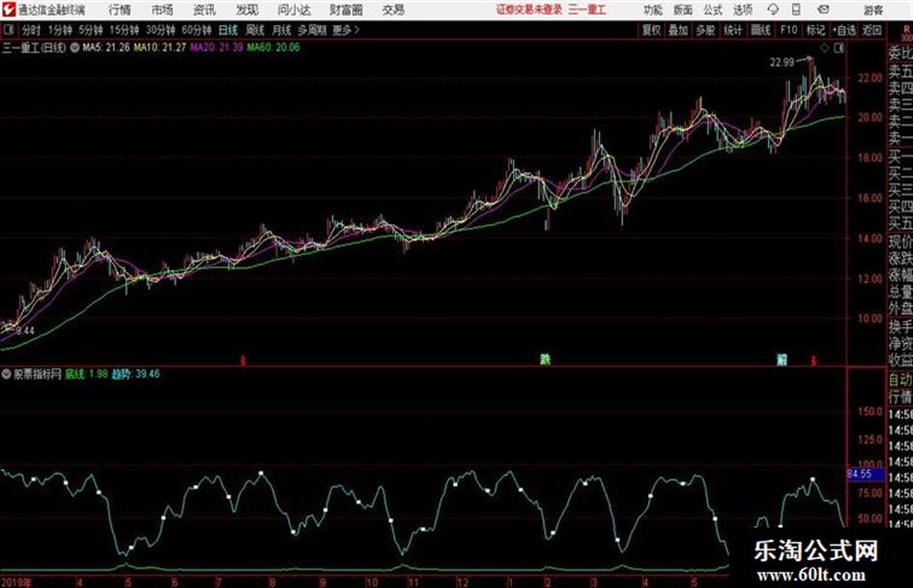Click the green 跌 marker on chart bottom
The image size is (913, 588).
[545, 360]
